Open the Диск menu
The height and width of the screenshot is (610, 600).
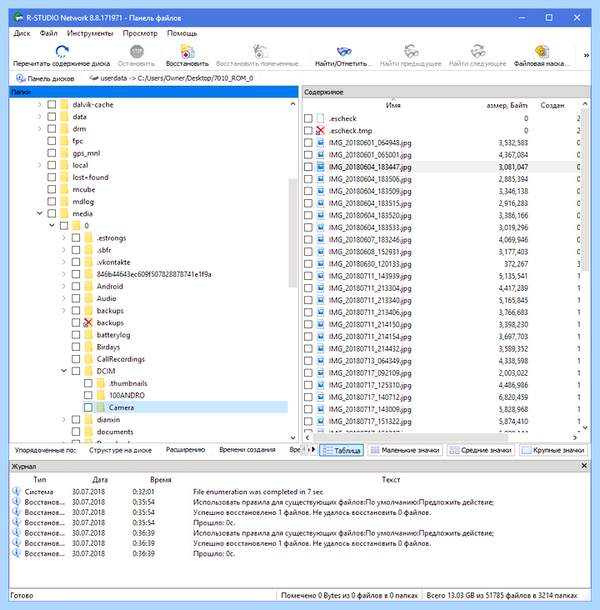click(22, 33)
